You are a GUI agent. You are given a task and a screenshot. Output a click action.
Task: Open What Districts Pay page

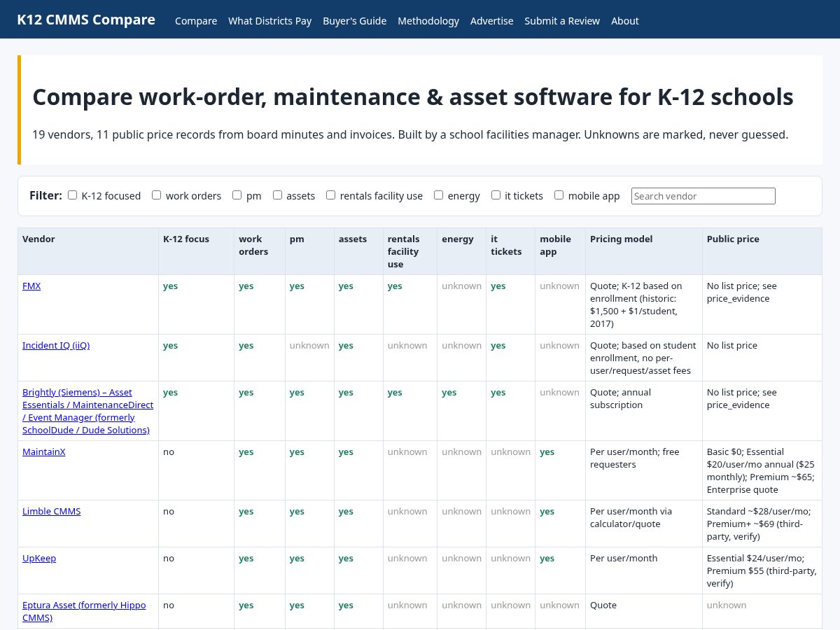(269, 21)
